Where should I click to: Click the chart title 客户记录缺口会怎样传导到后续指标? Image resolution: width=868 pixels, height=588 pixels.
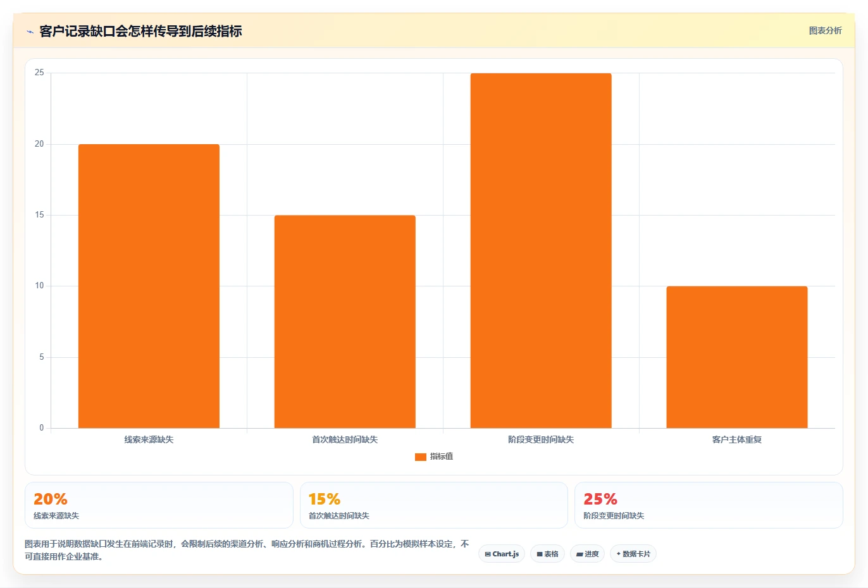[140, 31]
